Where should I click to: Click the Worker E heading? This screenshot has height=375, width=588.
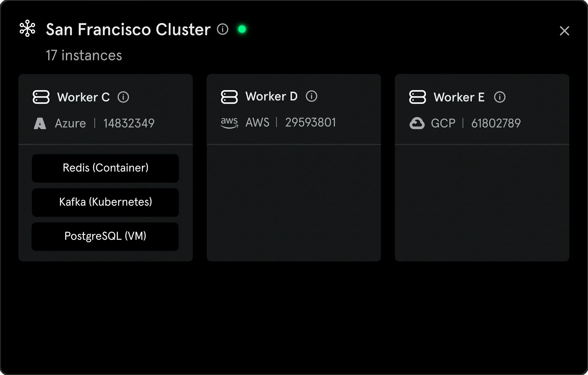point(459,97)
